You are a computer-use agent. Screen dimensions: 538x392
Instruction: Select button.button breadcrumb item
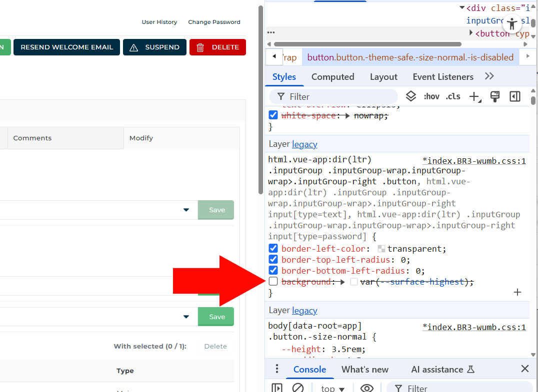pos(410,57)
